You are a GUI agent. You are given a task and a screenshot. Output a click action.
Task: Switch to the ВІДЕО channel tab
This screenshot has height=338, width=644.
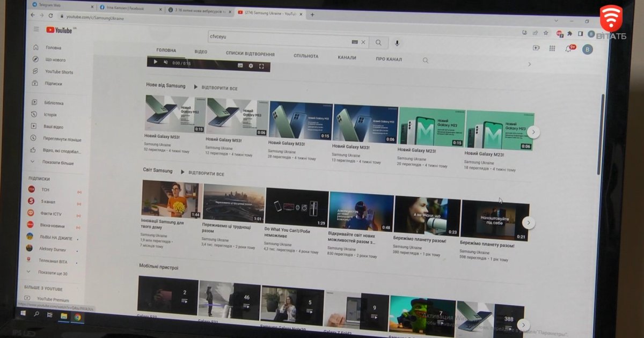201,52
